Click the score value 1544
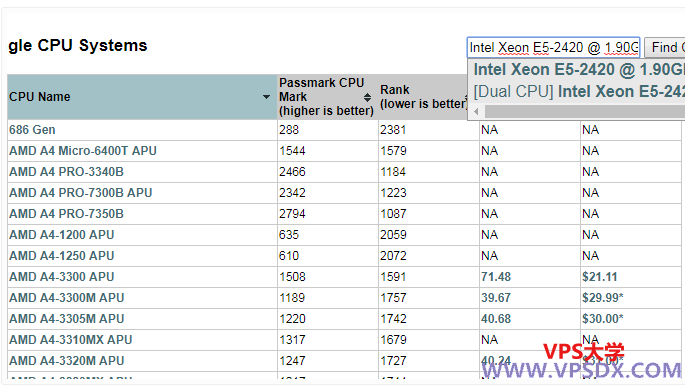 point(292,151)
